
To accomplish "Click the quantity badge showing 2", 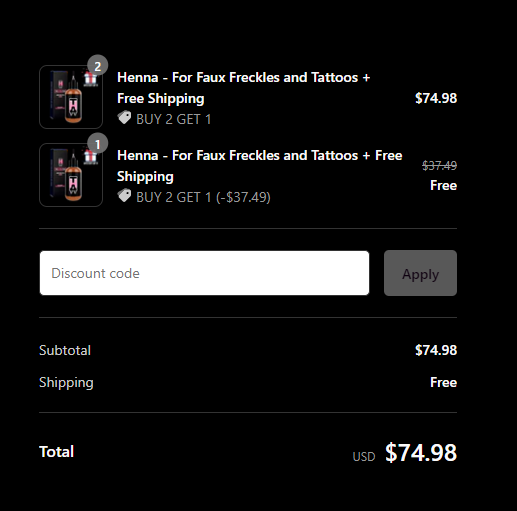I will click(97, 66).
